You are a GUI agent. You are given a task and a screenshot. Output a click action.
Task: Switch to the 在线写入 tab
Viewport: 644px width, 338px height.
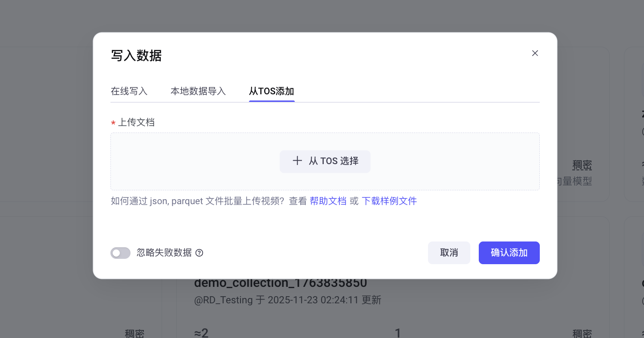129,91
